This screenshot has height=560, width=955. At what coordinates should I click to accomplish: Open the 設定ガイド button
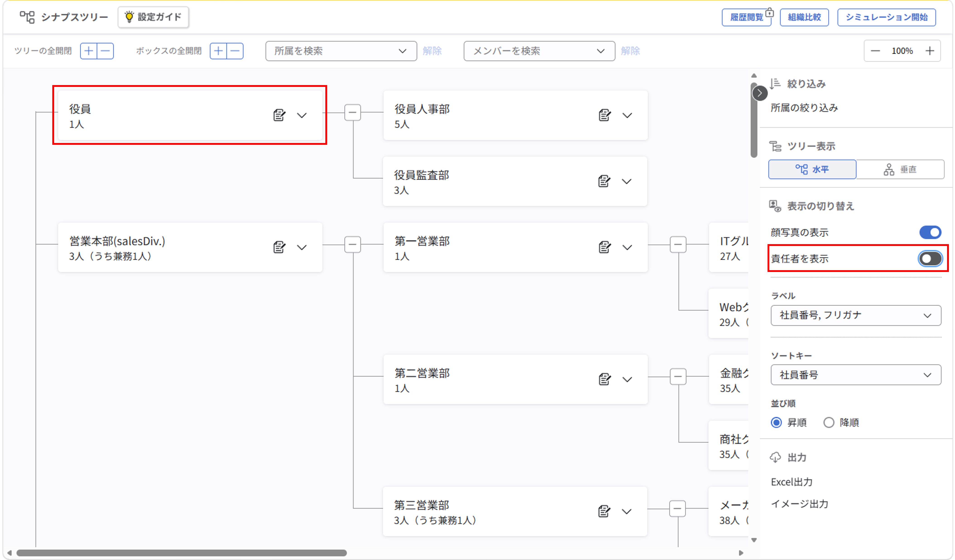pos(154,17)
